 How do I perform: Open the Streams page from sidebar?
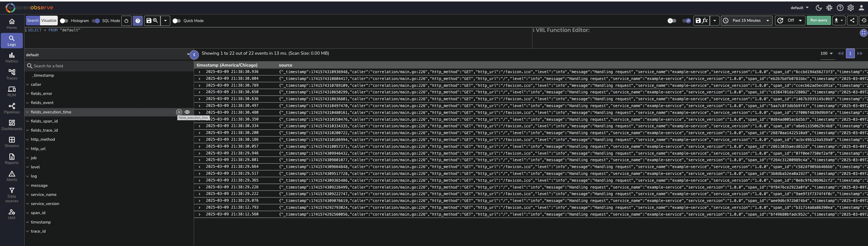(12, 142)
